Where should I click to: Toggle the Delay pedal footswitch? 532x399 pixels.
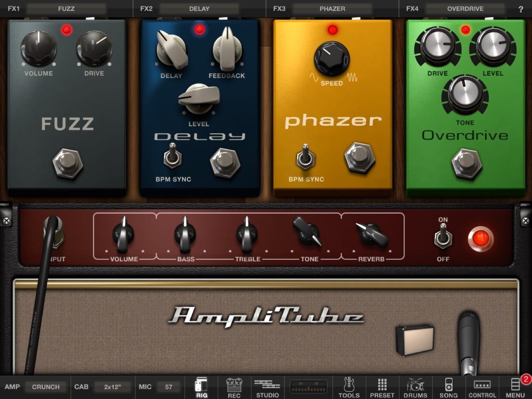(225, 163)
